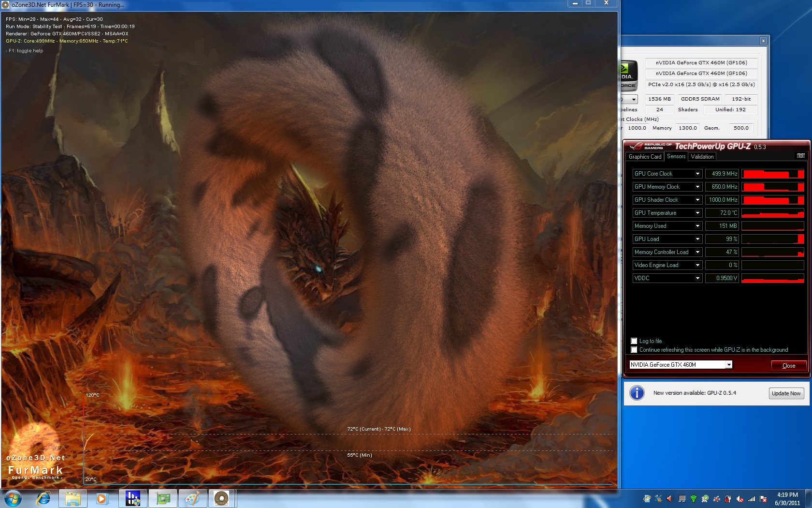Image resolution: width=812 pixels, height=508 pixels.
Task: Open the Memory Used sensor dropdown
Action: point(697,225)
